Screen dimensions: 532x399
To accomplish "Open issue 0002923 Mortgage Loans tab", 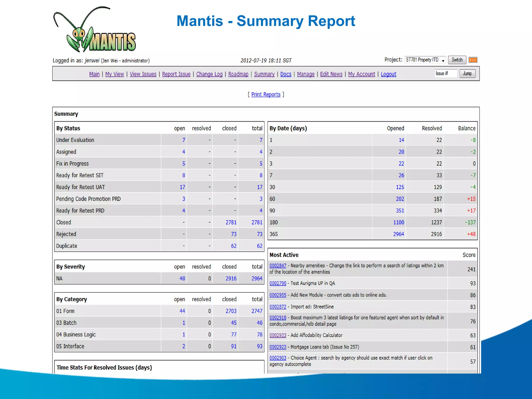I will 278,347.
